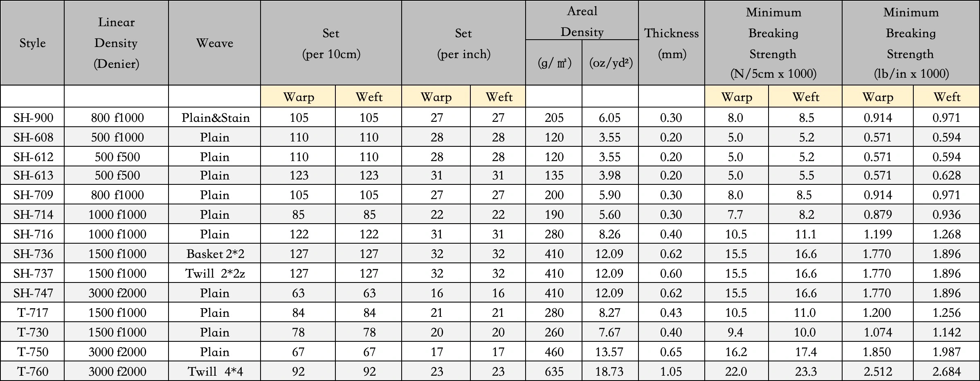Select the 2.684 weft strength value
The width and height of the screenshot is (980, 381).
coord(946,371)
